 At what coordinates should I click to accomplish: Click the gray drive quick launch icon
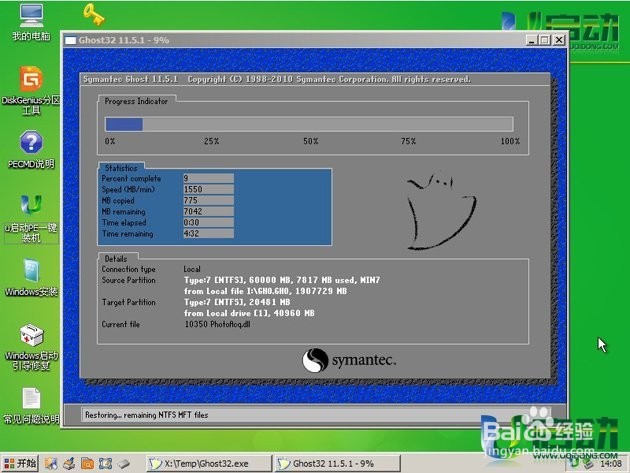pyautogui.click(x=124, y=464)
